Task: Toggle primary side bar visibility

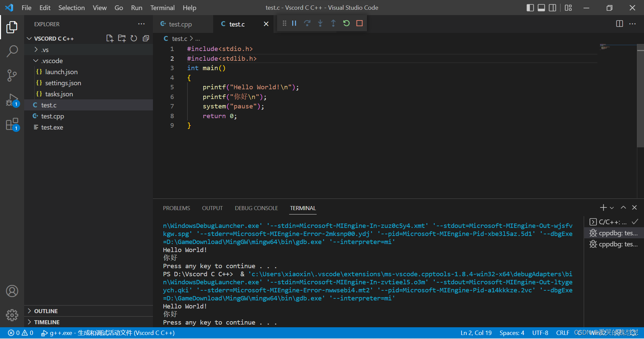Action: [x=530, y=7]
